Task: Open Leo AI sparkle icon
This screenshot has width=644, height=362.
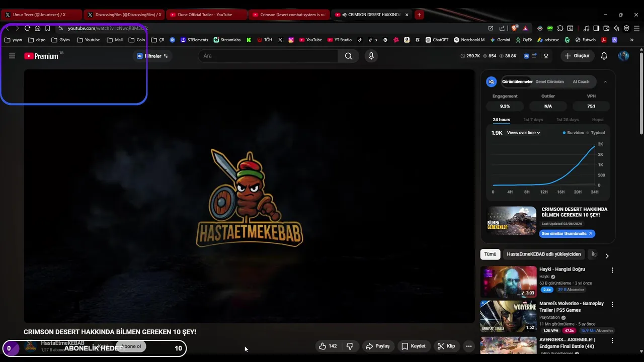Action: click(x=616, y=28)
